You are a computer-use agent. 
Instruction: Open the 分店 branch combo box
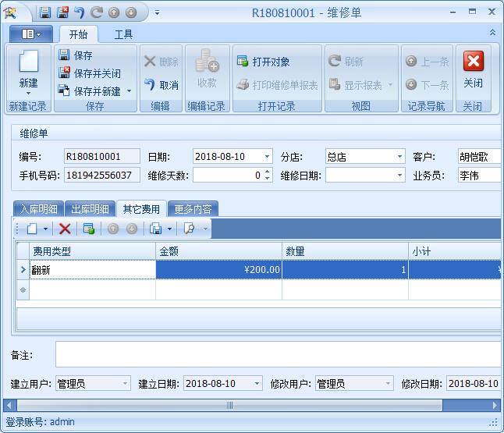click(x=399, y=157)
